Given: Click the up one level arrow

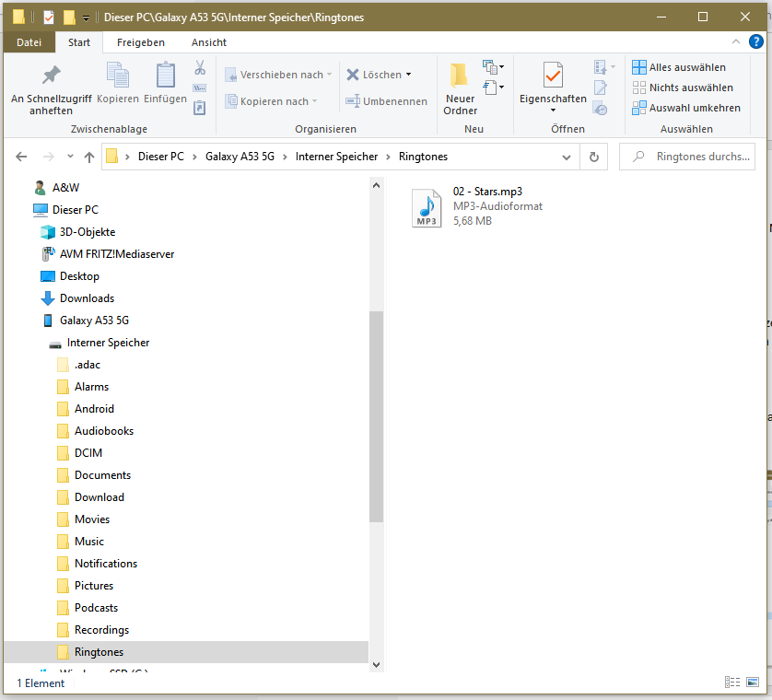Looking at the screenshot, I should (x=89, y=157).
